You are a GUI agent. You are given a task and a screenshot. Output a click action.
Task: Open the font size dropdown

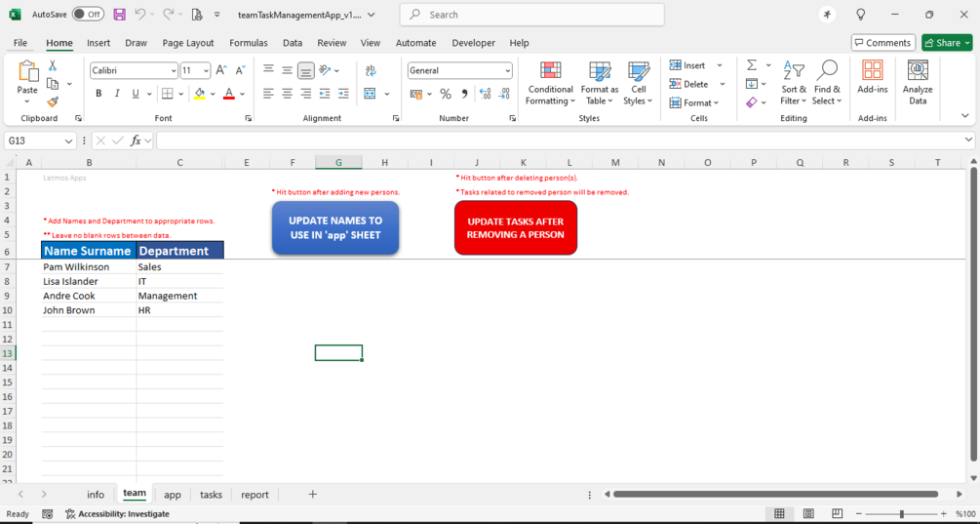click(206, 70)
